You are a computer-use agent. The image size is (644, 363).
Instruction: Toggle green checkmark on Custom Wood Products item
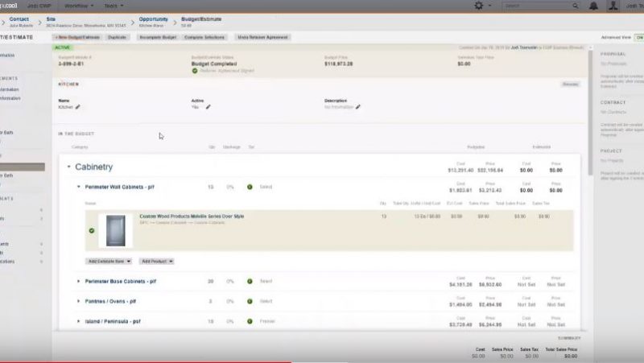pos(92,230)
